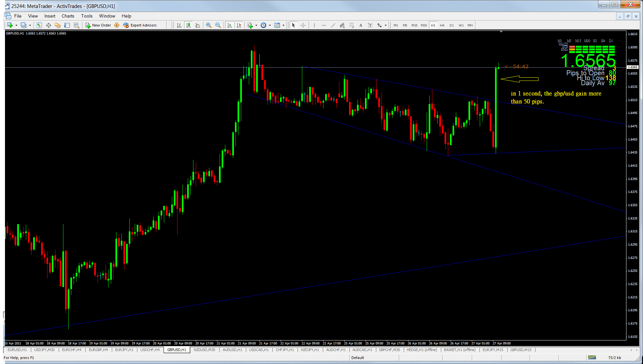Open the Arrows tool dropdown arrow
Screen dimensions: 643x364
pos(386,25)
